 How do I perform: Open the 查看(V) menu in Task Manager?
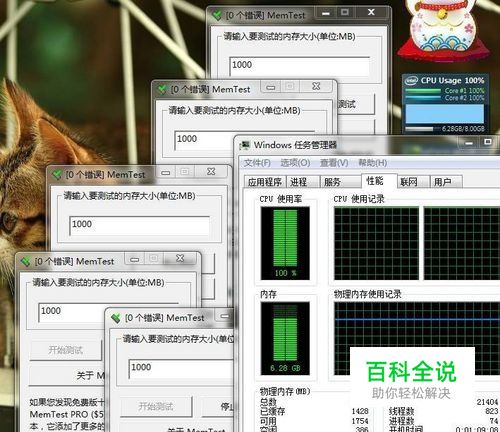[334, 163]
